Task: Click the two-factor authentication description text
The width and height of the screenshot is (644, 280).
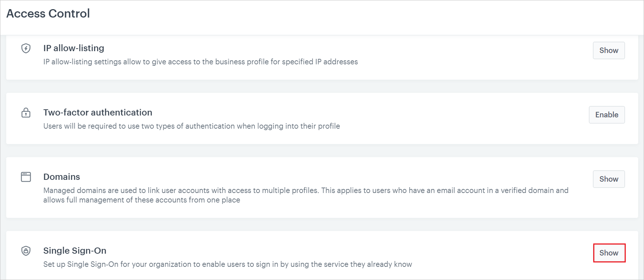Action: (x=192, y=126)
